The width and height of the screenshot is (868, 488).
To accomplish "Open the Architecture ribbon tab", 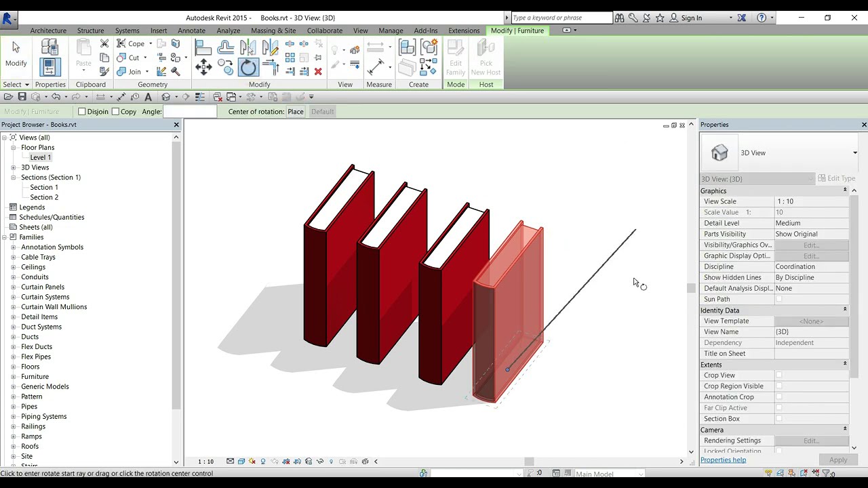I will pos(48,30).
